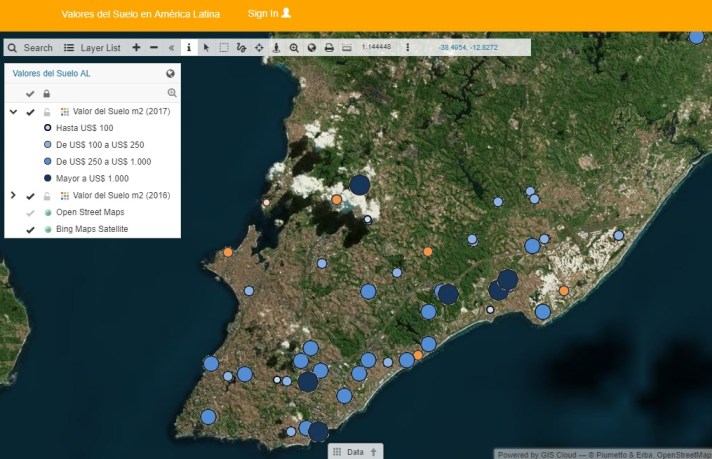Activate the info identify tool
712x459 pixels.
(189, 47)
